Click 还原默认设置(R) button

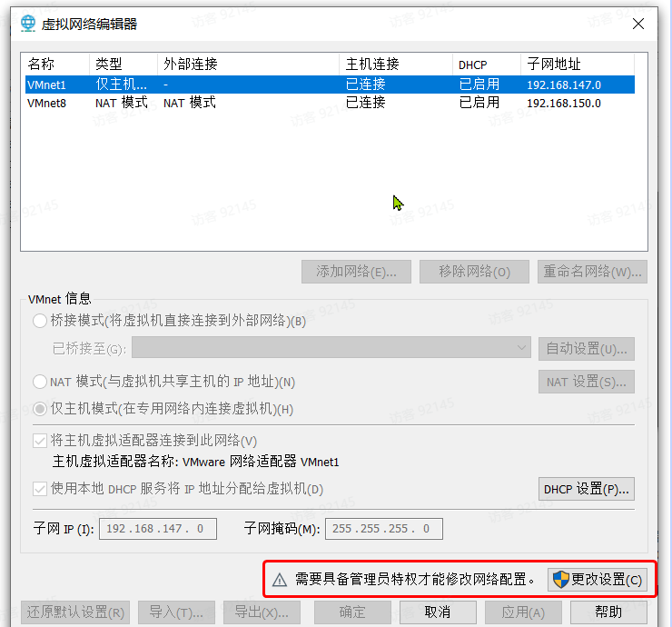[x=75, y=612]
